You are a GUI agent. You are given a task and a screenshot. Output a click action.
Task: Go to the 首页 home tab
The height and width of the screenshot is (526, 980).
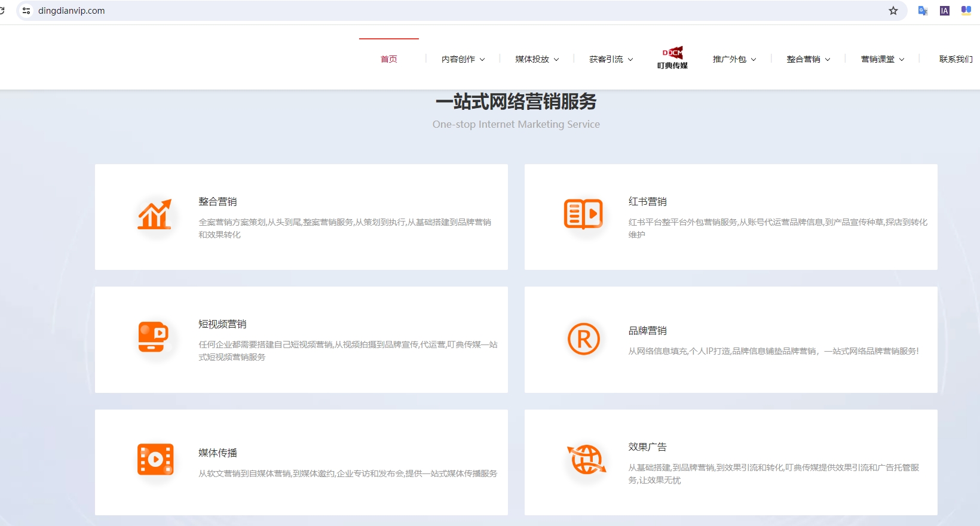[x=389, y=59]
